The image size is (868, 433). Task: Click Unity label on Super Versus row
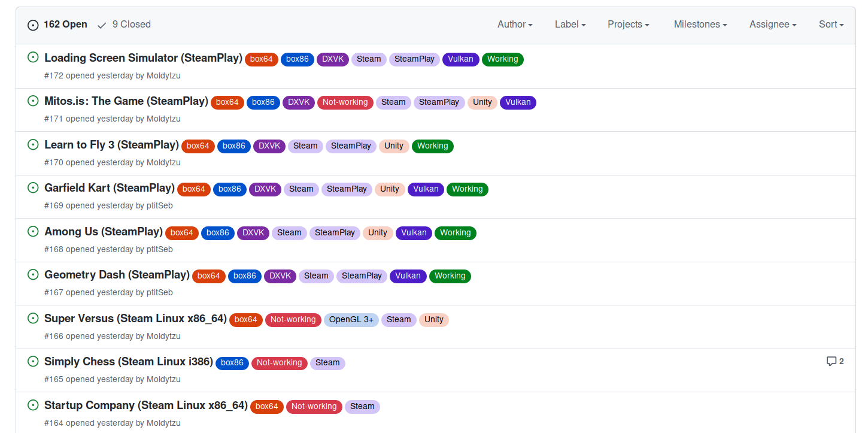[434, 320]
